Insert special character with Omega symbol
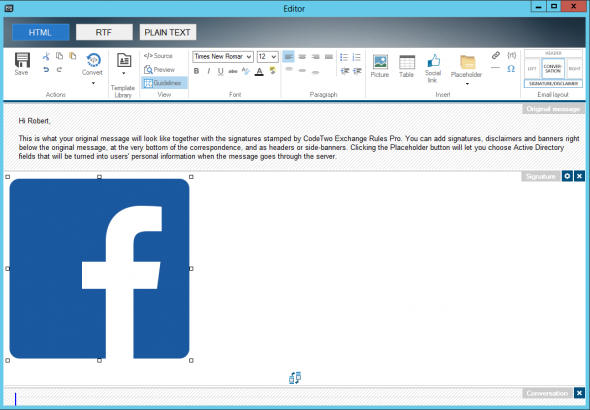 (x=511, y=69)
